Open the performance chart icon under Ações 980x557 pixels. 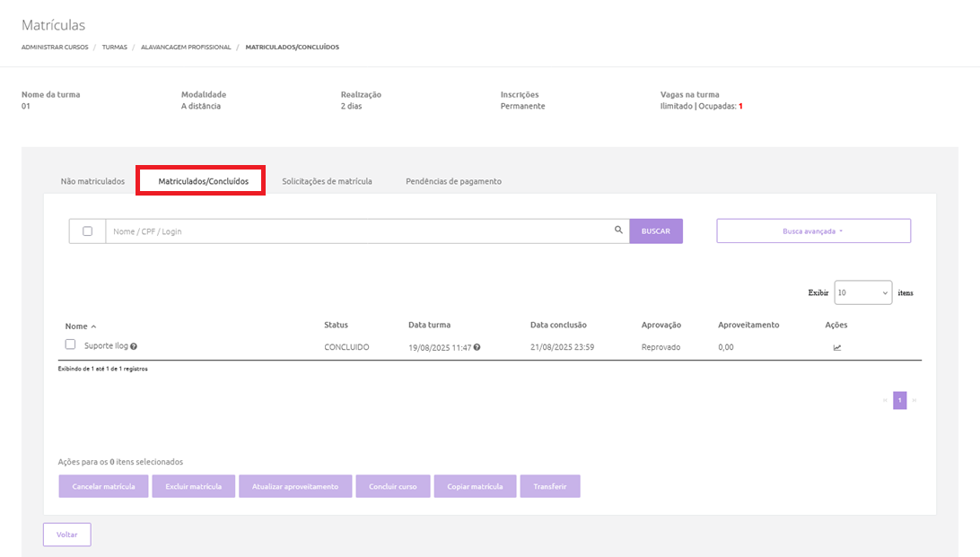837,347
